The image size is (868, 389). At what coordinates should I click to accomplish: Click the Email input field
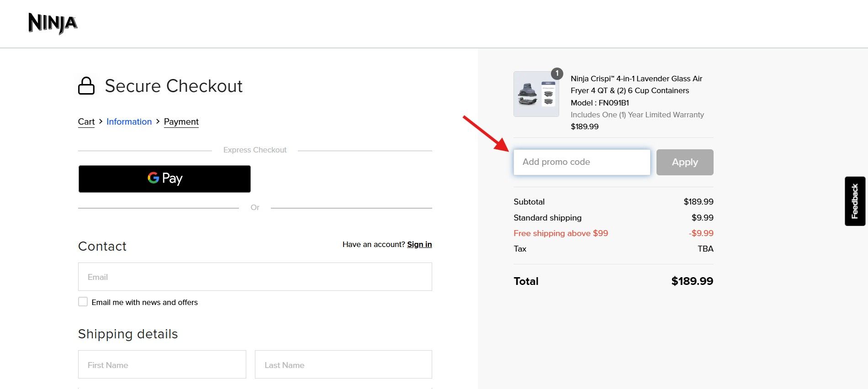255,276
